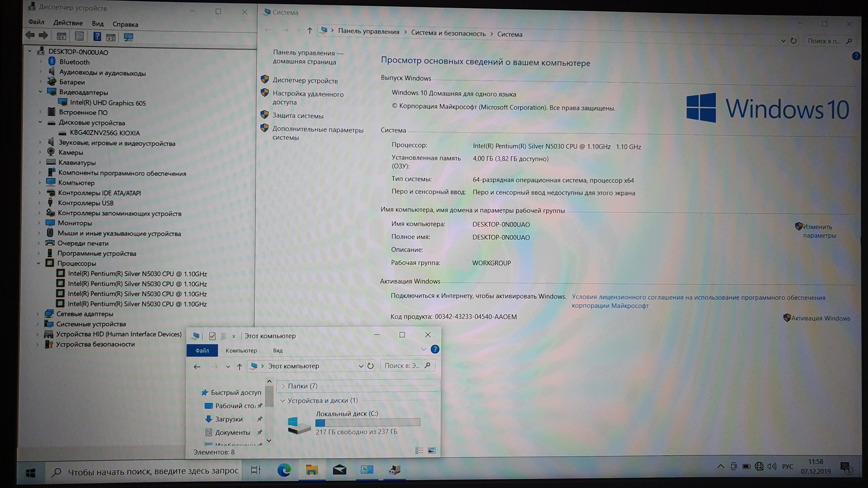Viewport: 868px width, 488px height.
Task: Click the Help icon in Device Manager toolbar
Action: click(97, 36)
